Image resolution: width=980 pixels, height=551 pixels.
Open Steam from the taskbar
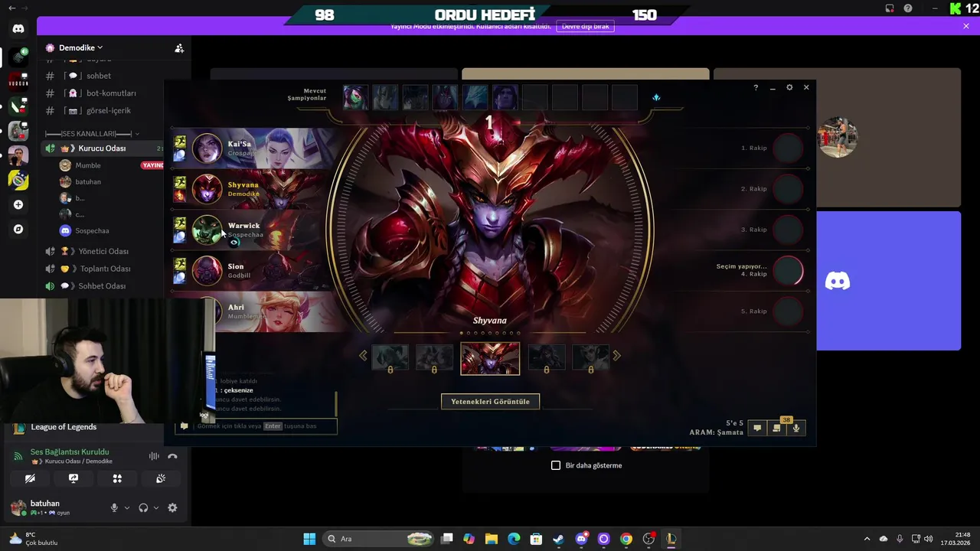click(559, 539)
